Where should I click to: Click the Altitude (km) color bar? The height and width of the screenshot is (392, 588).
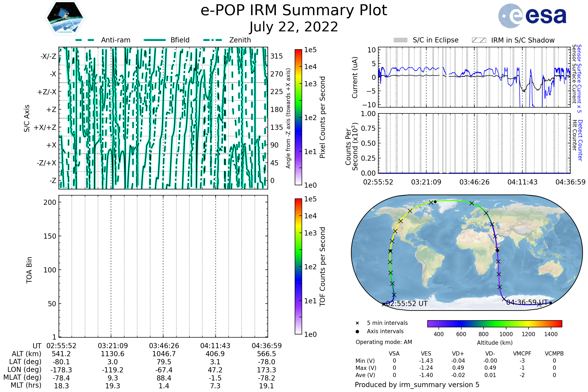point(494,323)
